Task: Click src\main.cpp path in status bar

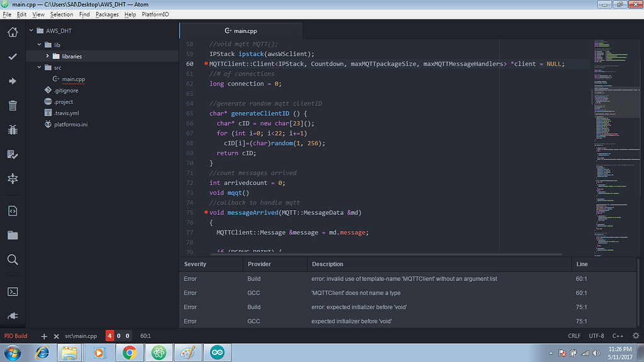Action: 81,336
